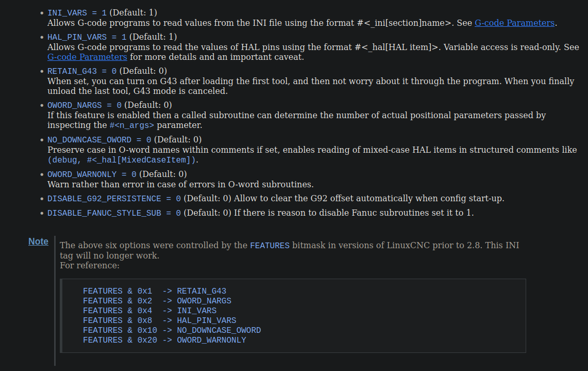
Task: Click the FEATURES & 0x20 -> OWORD_WARNONLY line
Action: (x=164, y=340)
